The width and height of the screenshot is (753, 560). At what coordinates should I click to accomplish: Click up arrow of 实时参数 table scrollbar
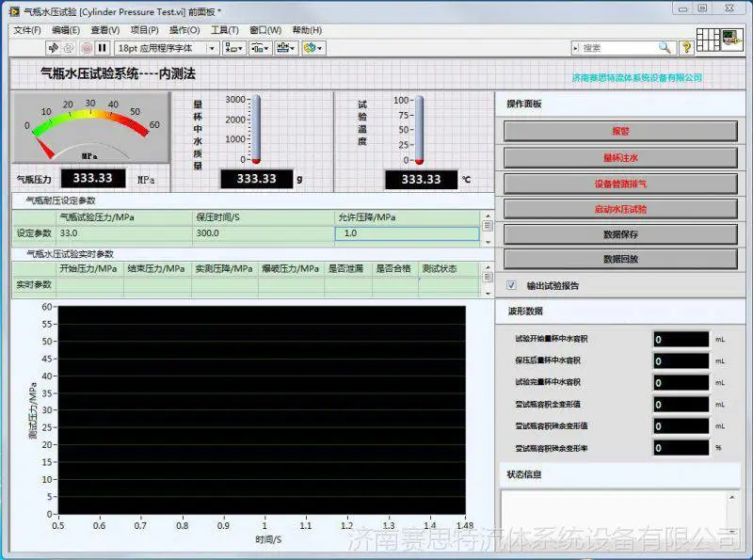click(488, 267)
